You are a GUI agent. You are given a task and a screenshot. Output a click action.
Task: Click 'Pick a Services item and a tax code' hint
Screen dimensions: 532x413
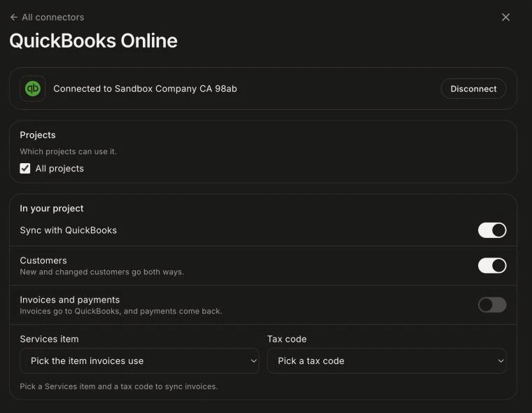tap(119, 386)
